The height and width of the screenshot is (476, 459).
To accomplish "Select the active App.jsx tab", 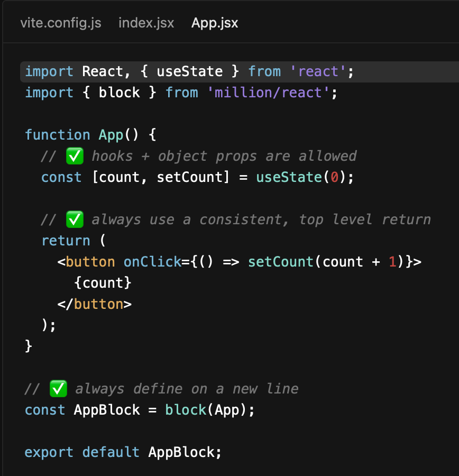I will coord(214,23).
